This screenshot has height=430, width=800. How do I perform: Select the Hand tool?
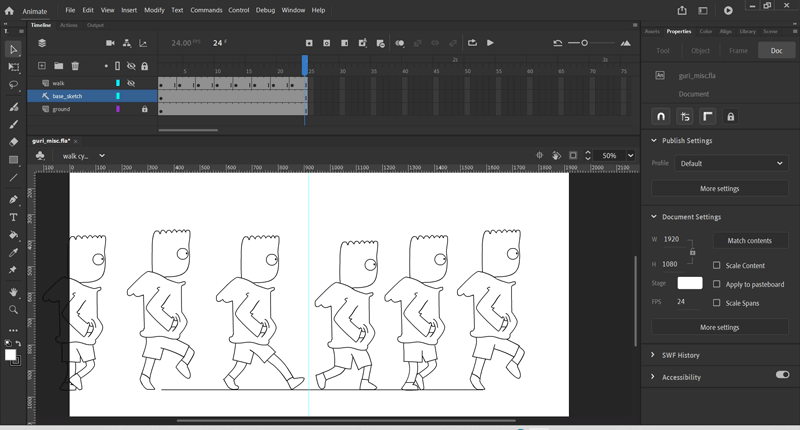click(13, 292)
